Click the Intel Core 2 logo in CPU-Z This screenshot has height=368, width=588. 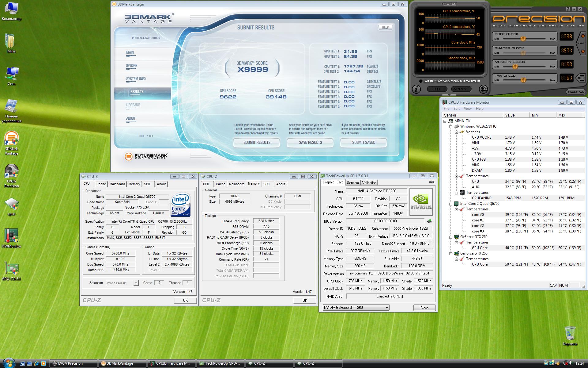pos(180,205)
